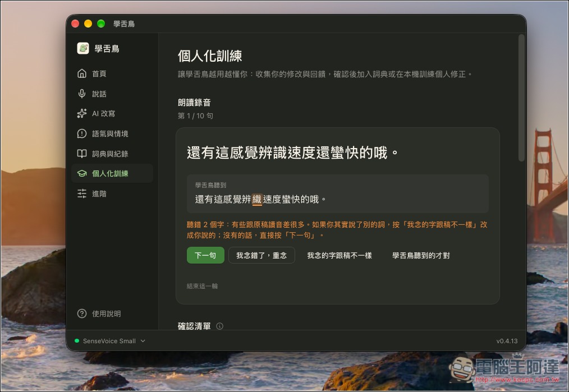This screenshot has width=569, height=392.
Task: Open AI 改寫 from the sidebar
Action: (112, 113)
